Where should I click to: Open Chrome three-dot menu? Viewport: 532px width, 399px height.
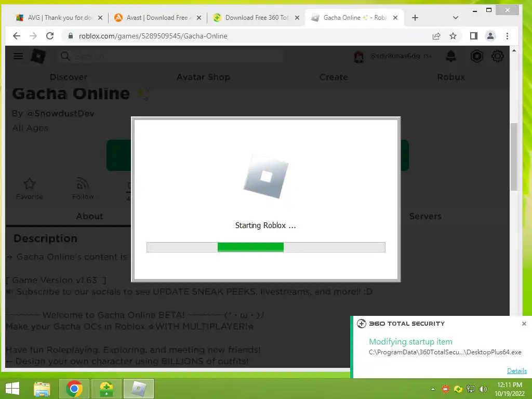507,36
